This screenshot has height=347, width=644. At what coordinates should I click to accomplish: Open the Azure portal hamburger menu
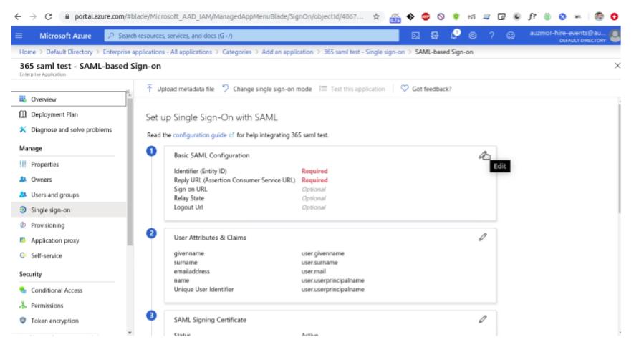tap(19, 36)
